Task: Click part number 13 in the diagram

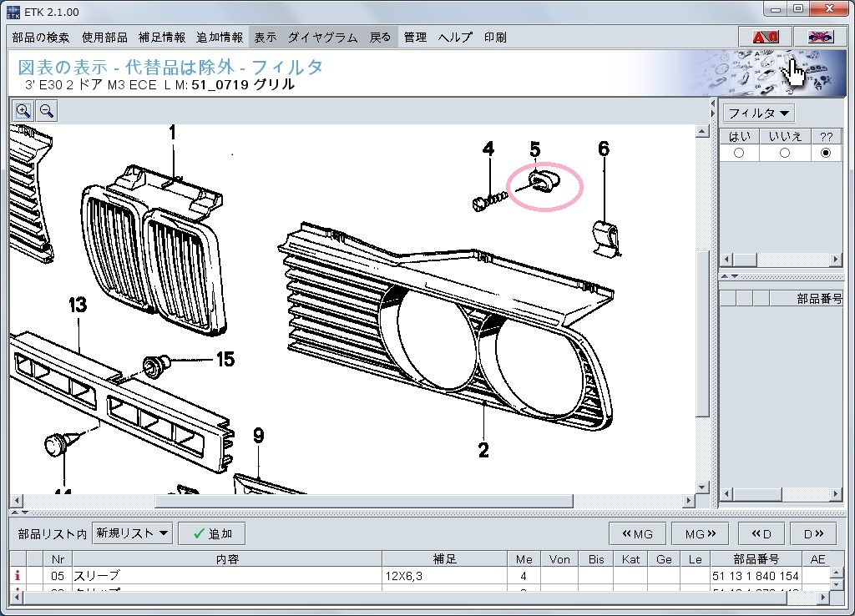Action: coord(78,305)
